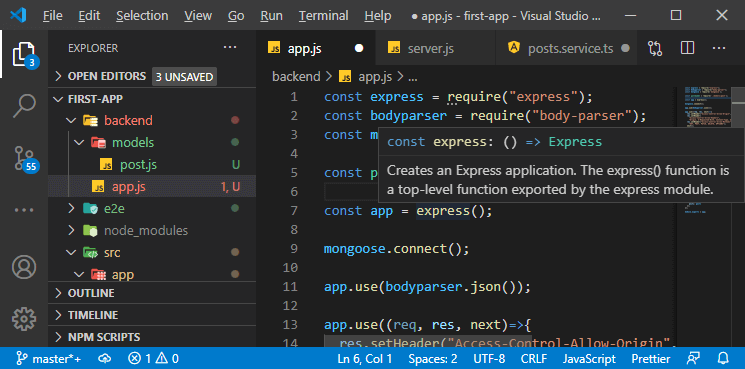Change indentation via Spaces: 2

tap(433, 359)
